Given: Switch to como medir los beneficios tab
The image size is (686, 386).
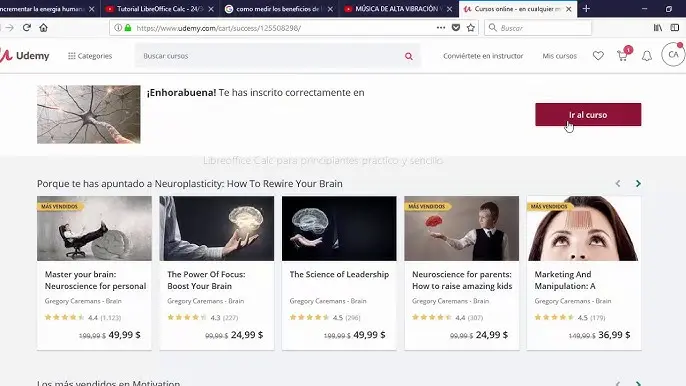Looking at the screenshot, I should 278,9.
